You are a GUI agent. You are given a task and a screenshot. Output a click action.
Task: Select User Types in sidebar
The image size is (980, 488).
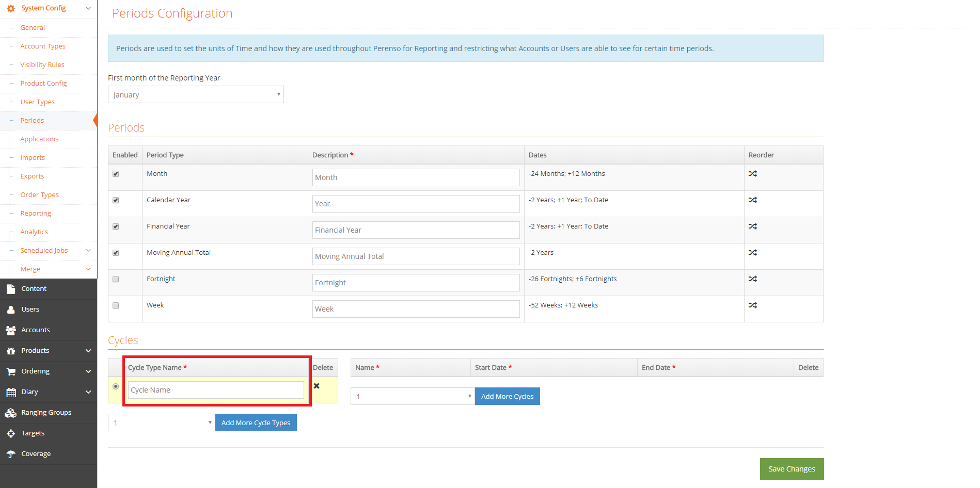point(37,102)
